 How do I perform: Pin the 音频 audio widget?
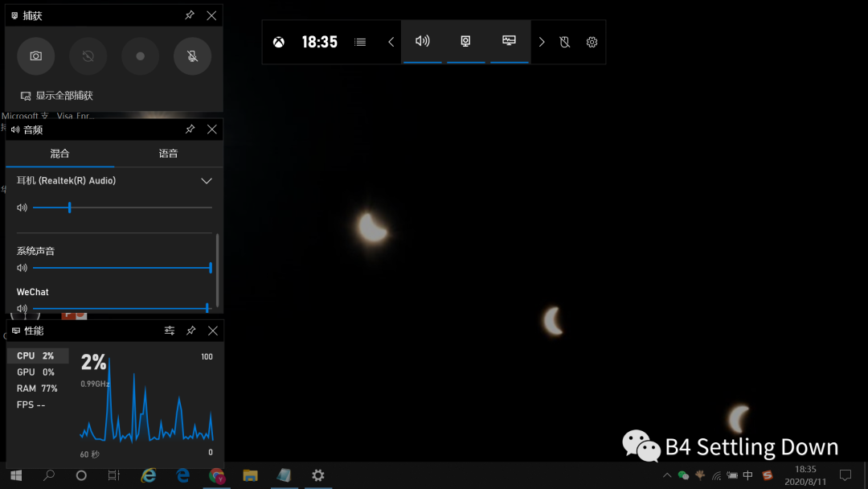pyautogui.click(x=190, y=129)
